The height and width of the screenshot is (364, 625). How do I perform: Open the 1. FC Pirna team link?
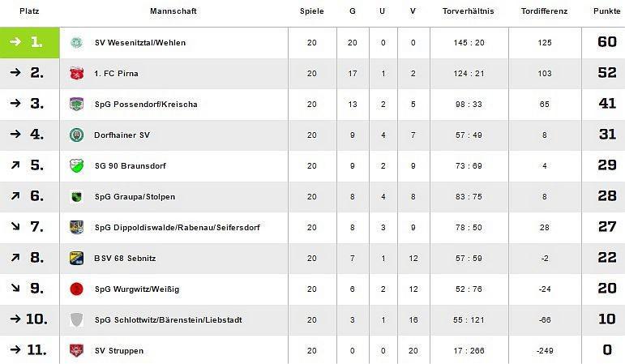click(117, 74)
